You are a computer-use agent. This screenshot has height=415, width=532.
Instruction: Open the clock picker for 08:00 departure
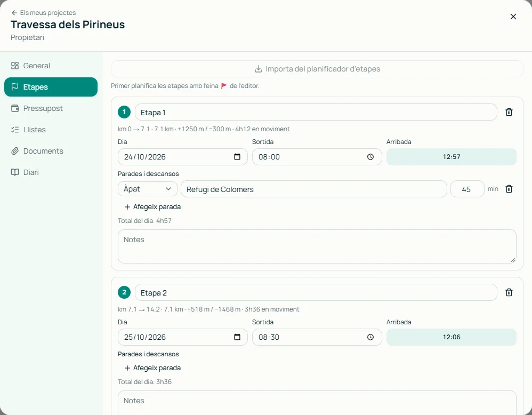point(370,157)
